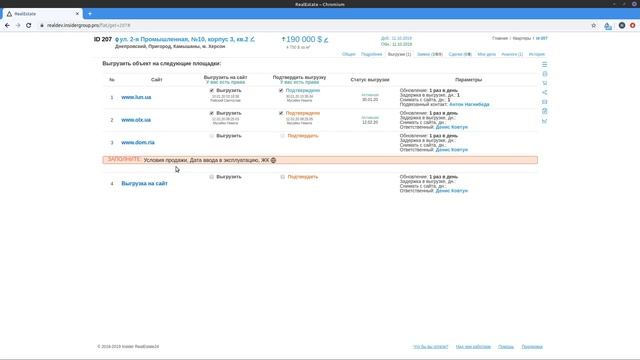Uncheck Выгрузить for www.olx.ua
The height and width of the screenshot is (360, 640).
coord(211,113)
